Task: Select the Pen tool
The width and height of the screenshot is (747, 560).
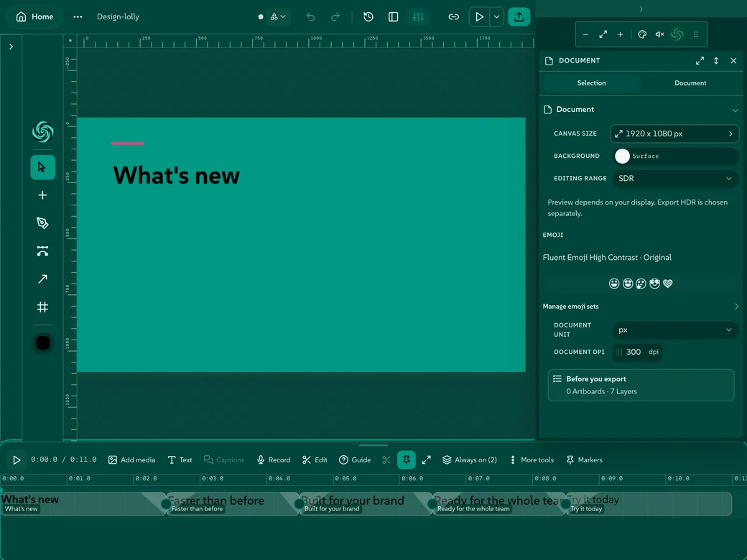Action: [43, 223]
